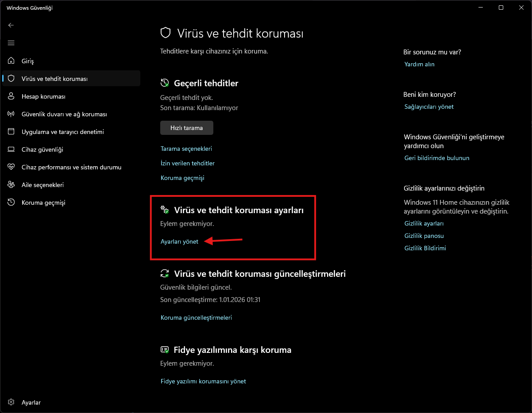Viewport: 532px width, 413px height.
Task: Start a scan with Hızlı tarama
Action: pyautogui.click(x=186, y=128)
